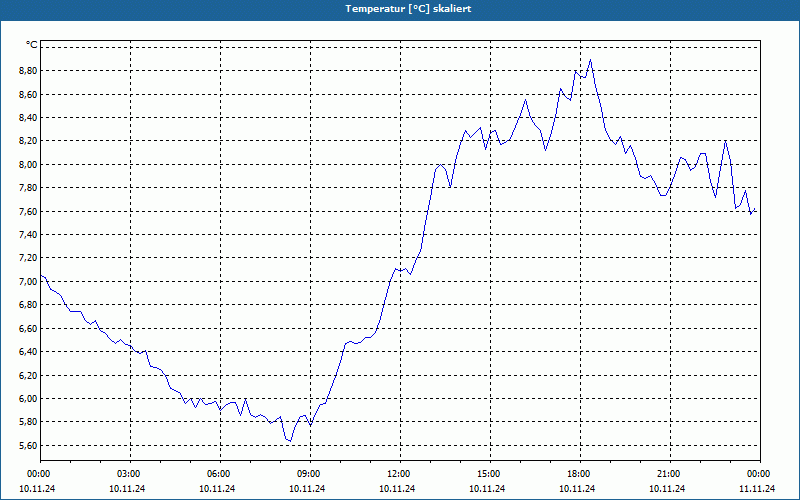
Task: Click the 7,00 y-axis label
Action: pos(28,282)
